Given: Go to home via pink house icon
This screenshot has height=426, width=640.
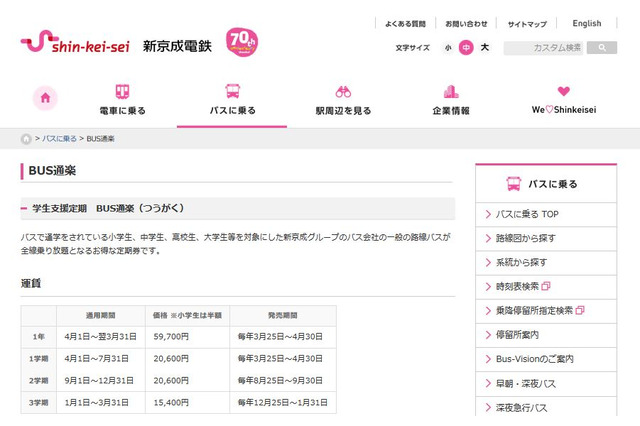Looking at the screenshot, I should (x=45, y=98).
